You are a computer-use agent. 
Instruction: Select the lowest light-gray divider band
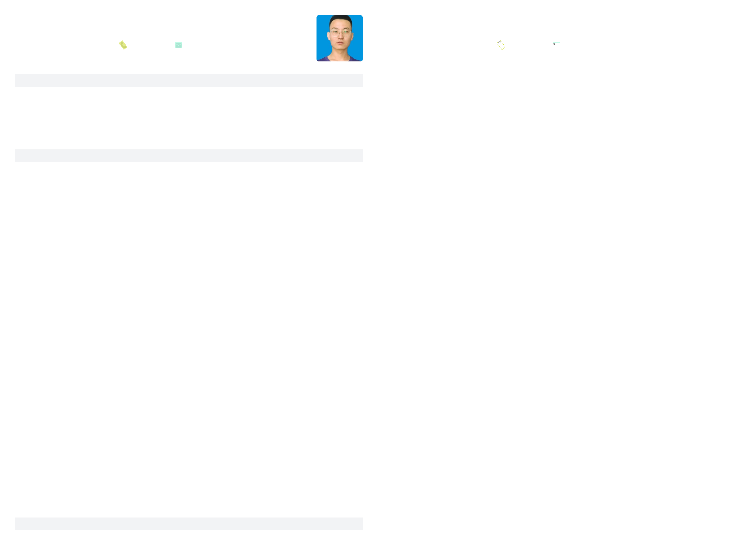[189, 524]
